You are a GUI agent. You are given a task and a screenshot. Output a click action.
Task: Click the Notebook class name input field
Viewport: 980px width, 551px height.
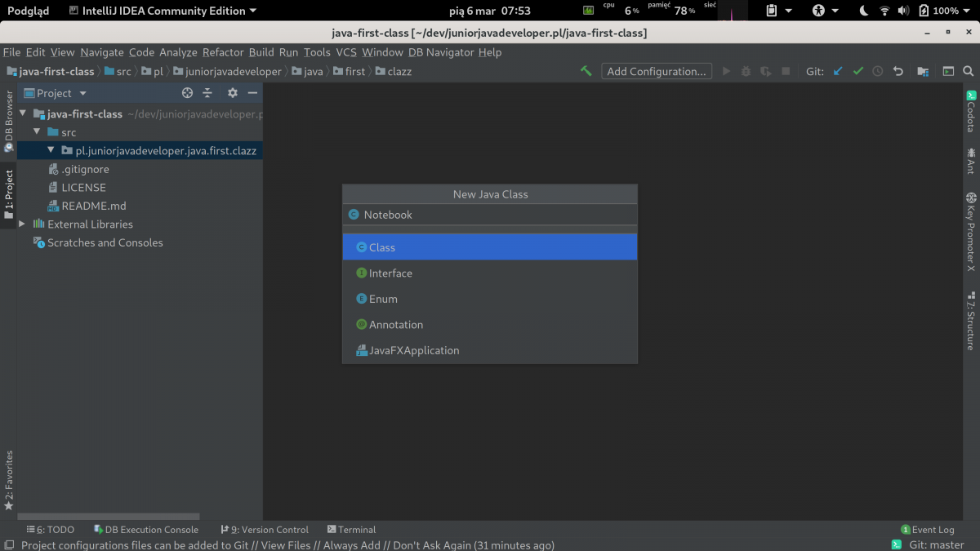click(x=490, y=215)
